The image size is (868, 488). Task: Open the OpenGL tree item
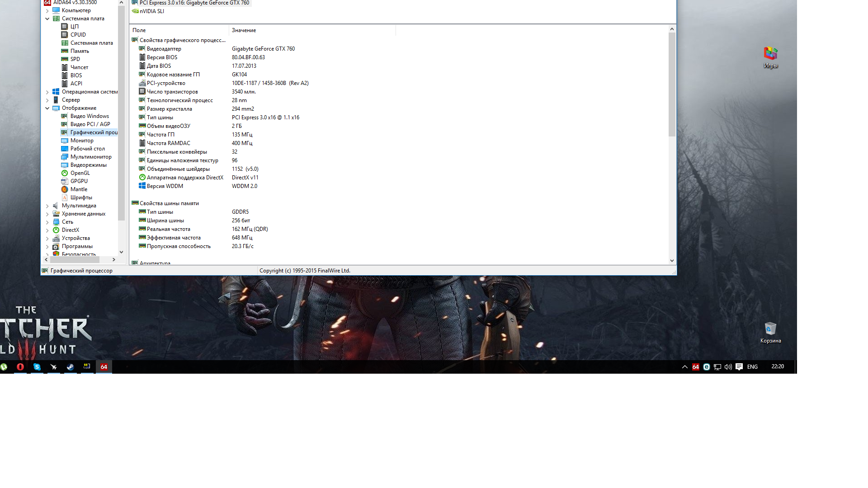(x=80, y=173)
